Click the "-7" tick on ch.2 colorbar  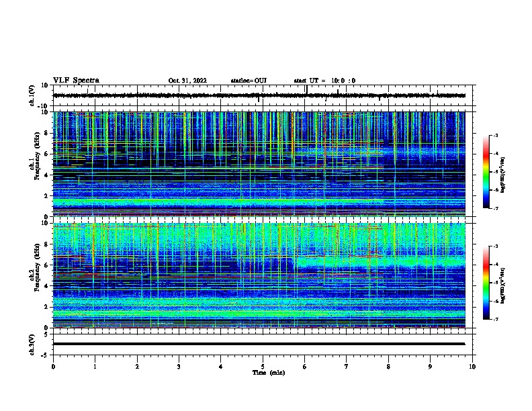tap(495, 319)
